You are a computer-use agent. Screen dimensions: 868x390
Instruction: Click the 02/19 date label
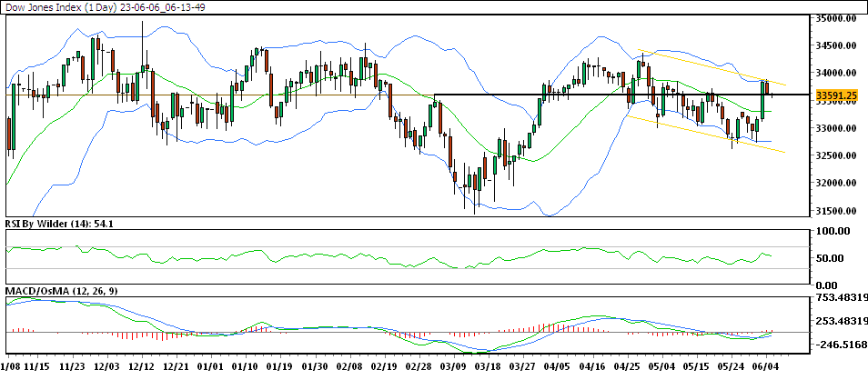[384, 366]
